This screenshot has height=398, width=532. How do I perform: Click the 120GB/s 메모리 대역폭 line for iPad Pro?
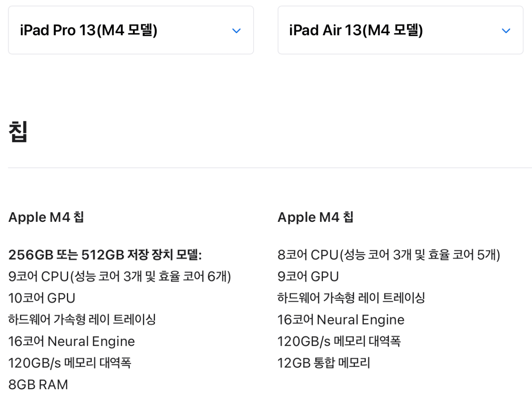tap(70, 362)
